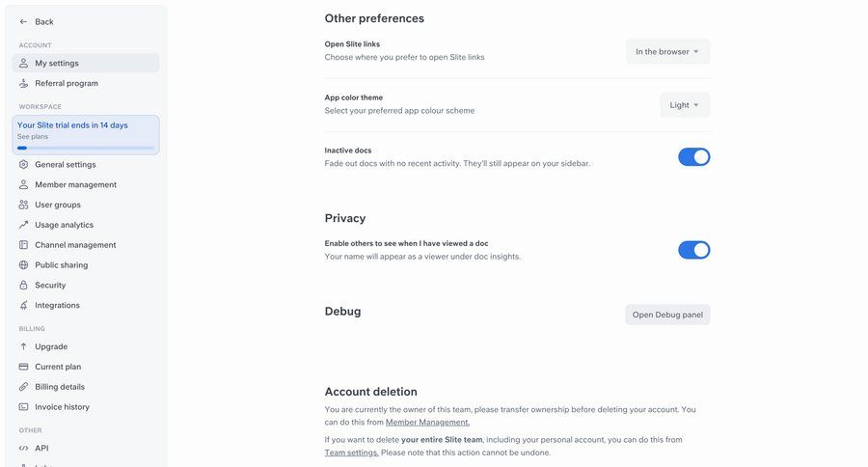Click the Integrations rocket icon
868x467 pixels.
click(x=24, y=306)
